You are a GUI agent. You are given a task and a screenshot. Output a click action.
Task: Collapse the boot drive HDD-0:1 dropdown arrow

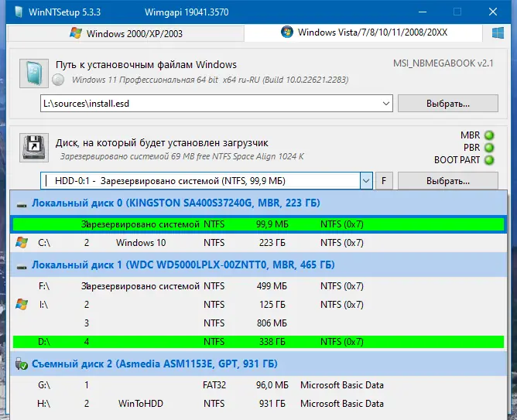(366, 180)
